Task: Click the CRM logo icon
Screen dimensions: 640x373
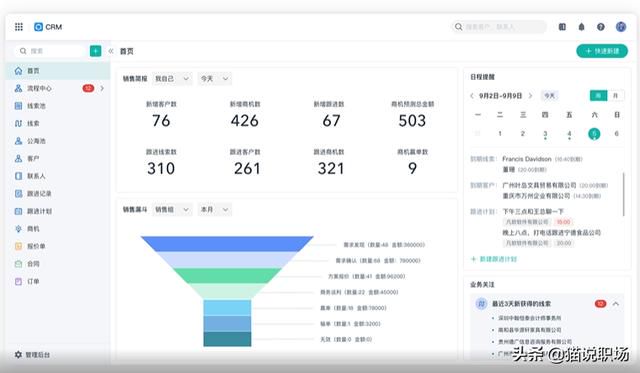Action: tap(38, 27)
